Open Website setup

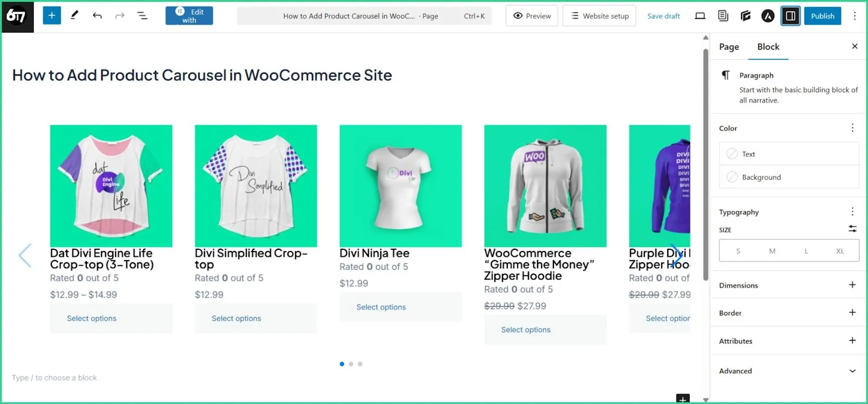click(x=599, y=16)
